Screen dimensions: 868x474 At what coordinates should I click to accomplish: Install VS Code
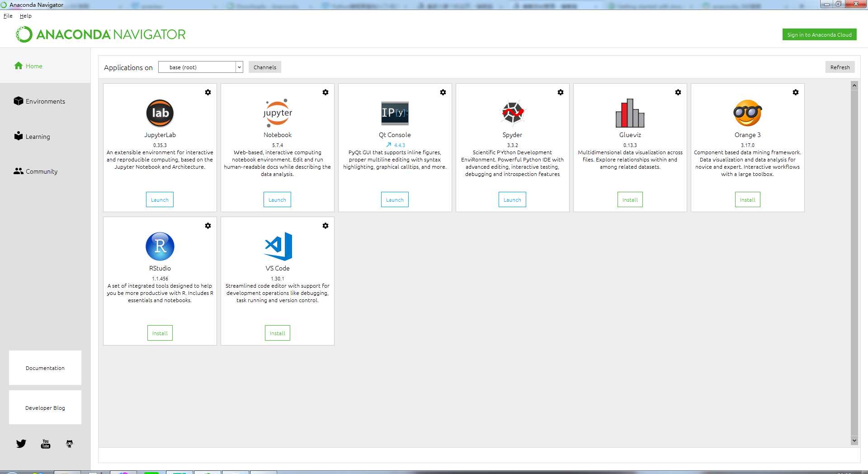point(278,333)
